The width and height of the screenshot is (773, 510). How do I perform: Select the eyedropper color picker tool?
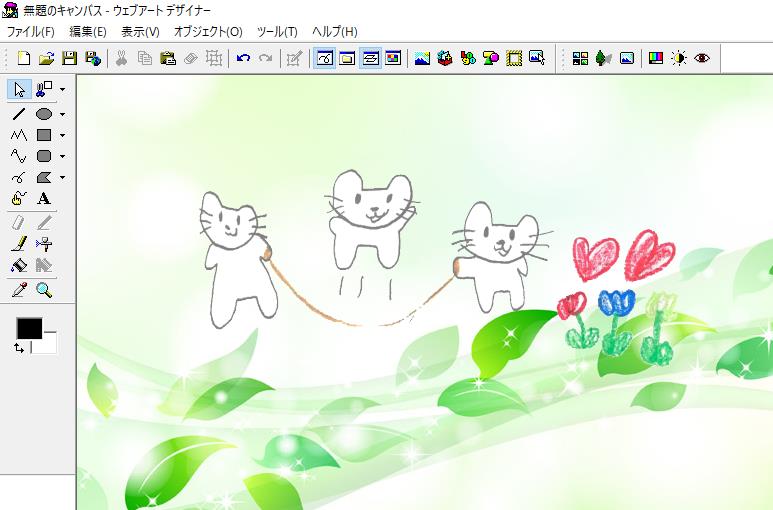pyautogui.click(x=19, y=290)
